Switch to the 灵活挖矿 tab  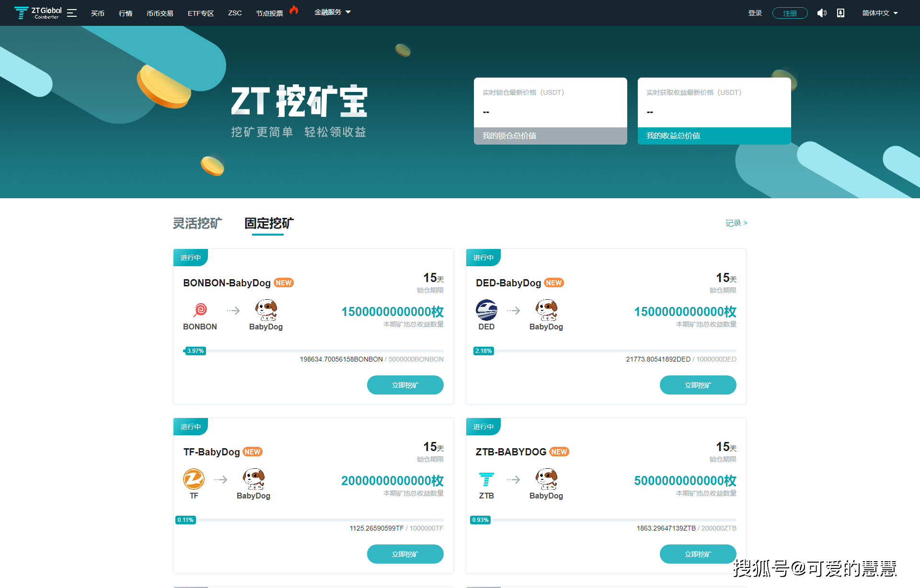(x=197, y=223)
